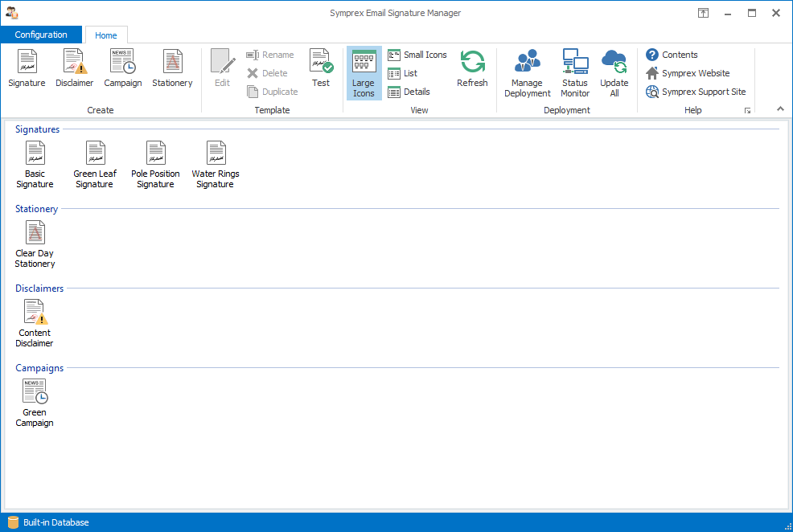
Task: Open help Contents
Action: pos(672,55)
